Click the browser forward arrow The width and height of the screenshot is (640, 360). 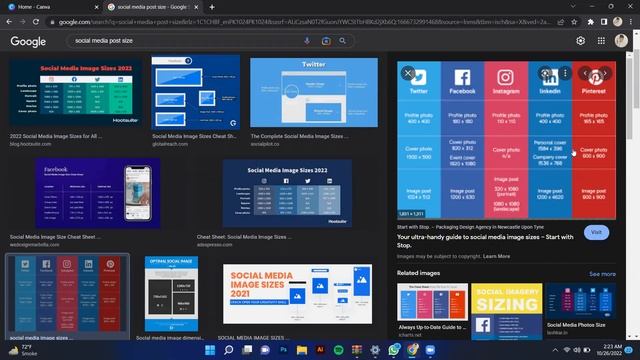pyautogui.click(x=22, y=22)
